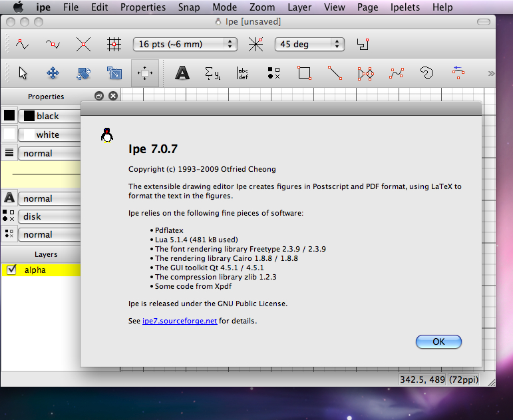Click mark size icon in Properties

[9, 234]
